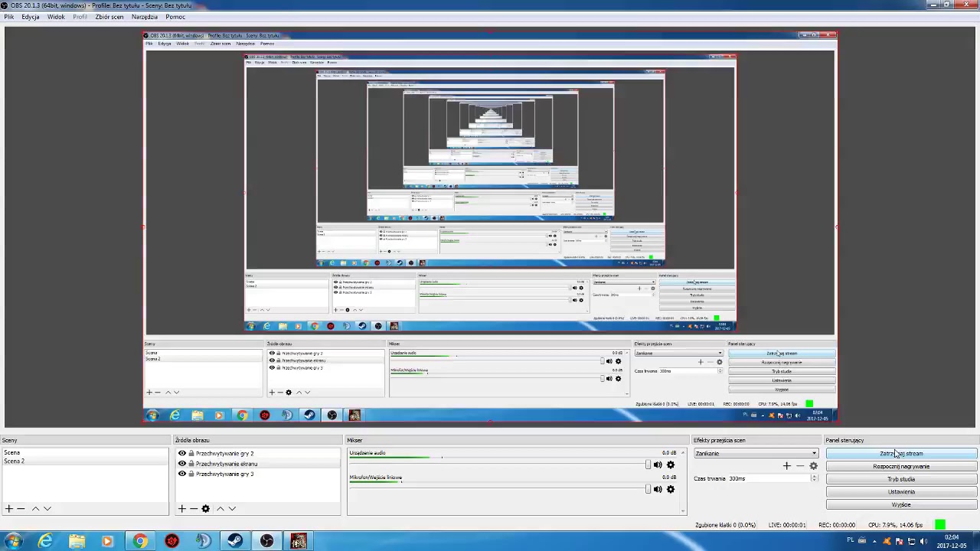
Task: Add a new scene with the plus icon in Sceny
Action: point(9,508)
